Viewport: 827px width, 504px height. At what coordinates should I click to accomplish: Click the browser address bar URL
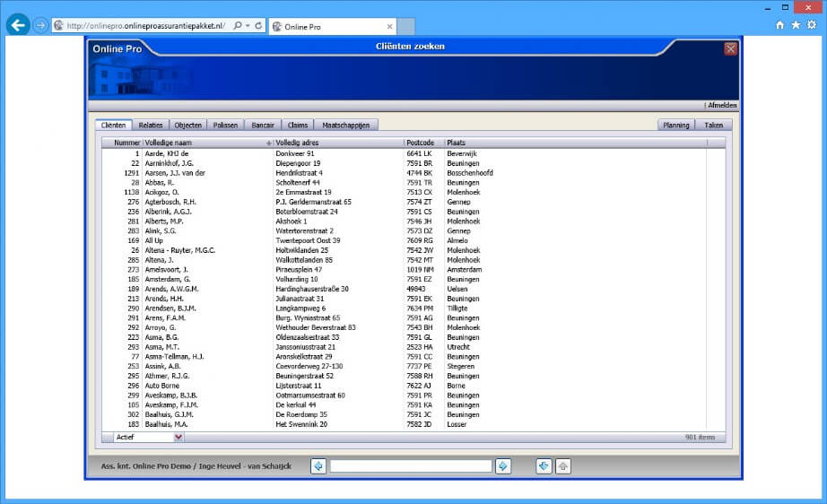(x=146, y=26)
